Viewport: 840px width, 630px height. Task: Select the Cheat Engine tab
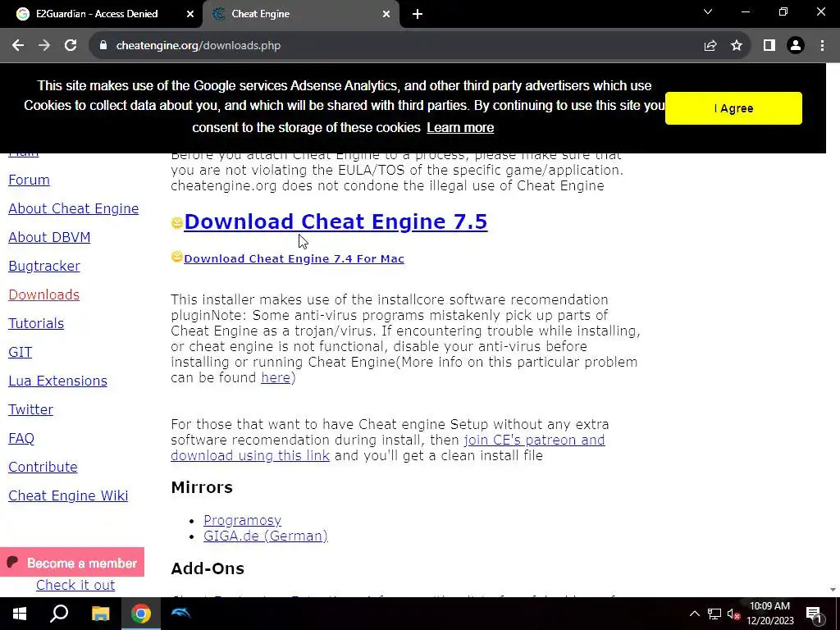coord(301,14)
